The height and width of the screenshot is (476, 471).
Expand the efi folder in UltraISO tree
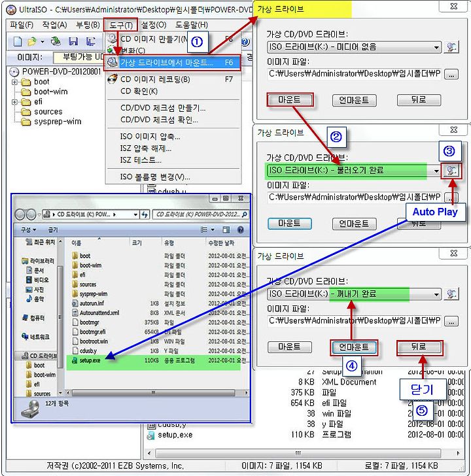[14, 102]
